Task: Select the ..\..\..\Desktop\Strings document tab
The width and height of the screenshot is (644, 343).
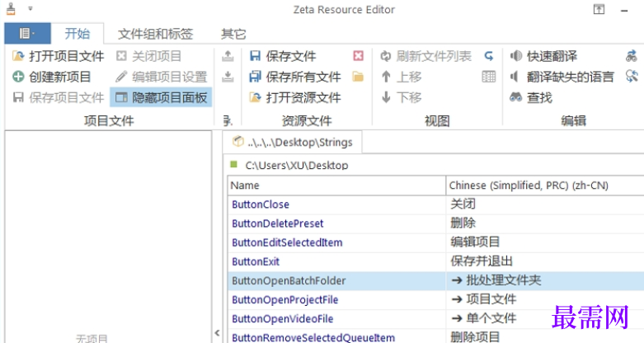Action: tap(293, 142)
